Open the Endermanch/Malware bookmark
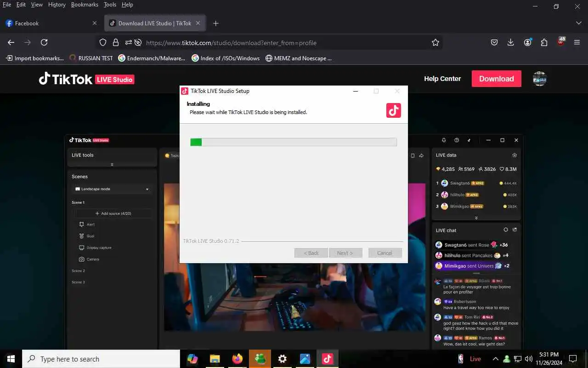588x368 pixels. point(152,58)
